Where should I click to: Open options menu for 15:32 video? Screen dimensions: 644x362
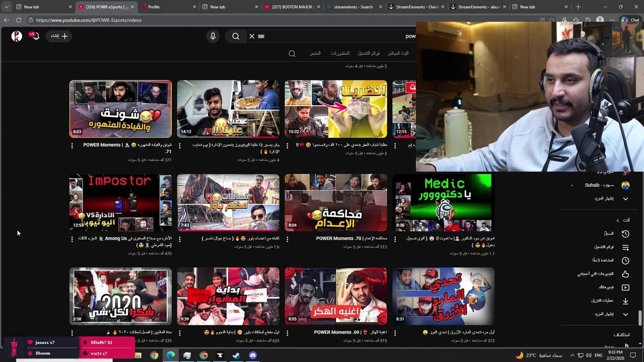[x=287, y=145]
